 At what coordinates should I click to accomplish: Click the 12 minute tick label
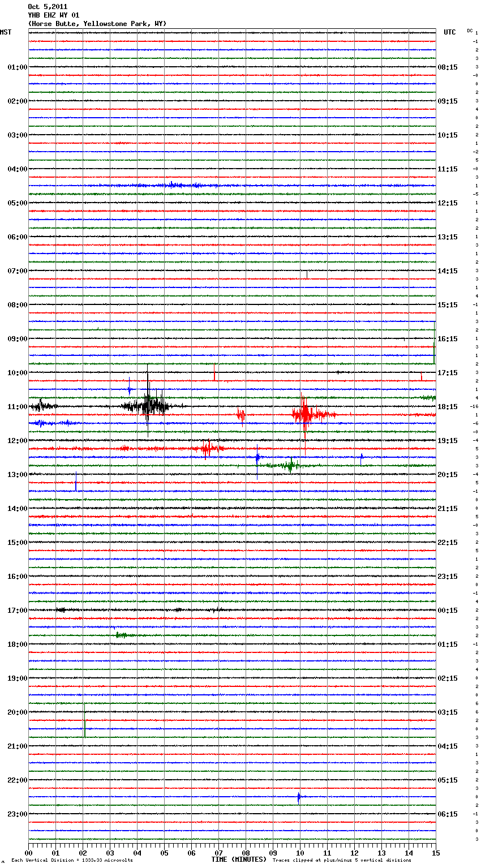(354, 853)
